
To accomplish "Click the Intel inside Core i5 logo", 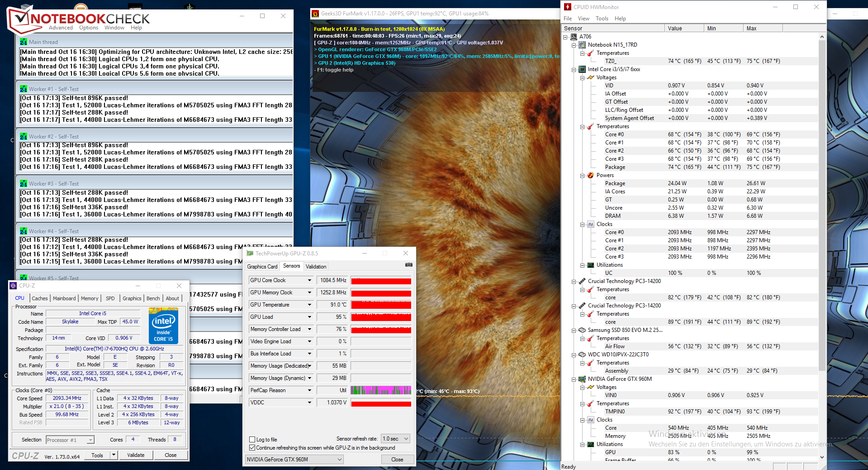I will 163,326.
